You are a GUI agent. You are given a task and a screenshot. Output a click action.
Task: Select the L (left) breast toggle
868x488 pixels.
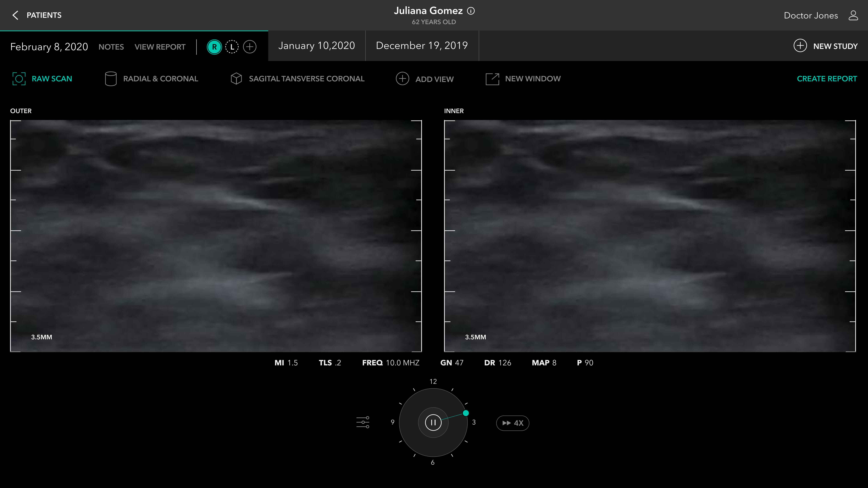tap(232, 47)
